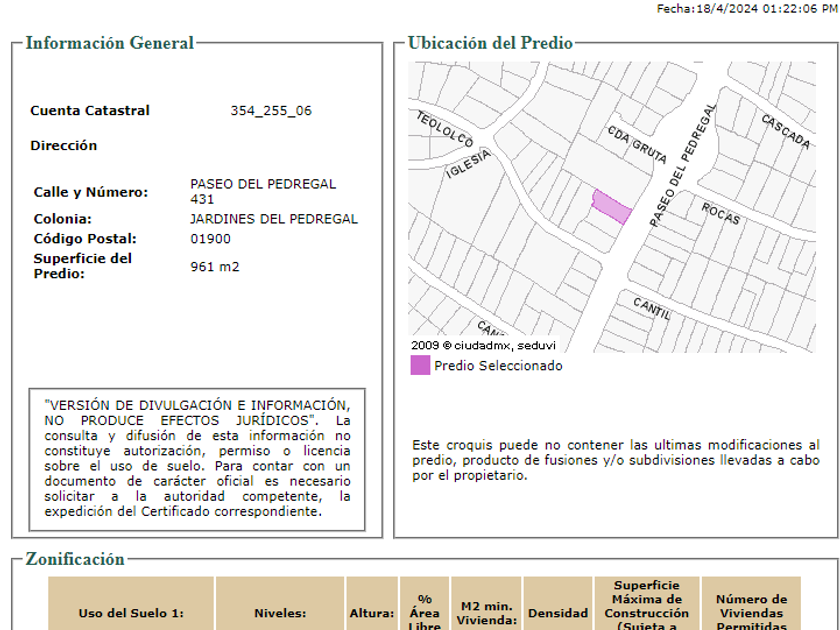The width and height of the screenshot is (840, 630).
Task: Select the 961 m2 surface value
Action: [215, 266]
